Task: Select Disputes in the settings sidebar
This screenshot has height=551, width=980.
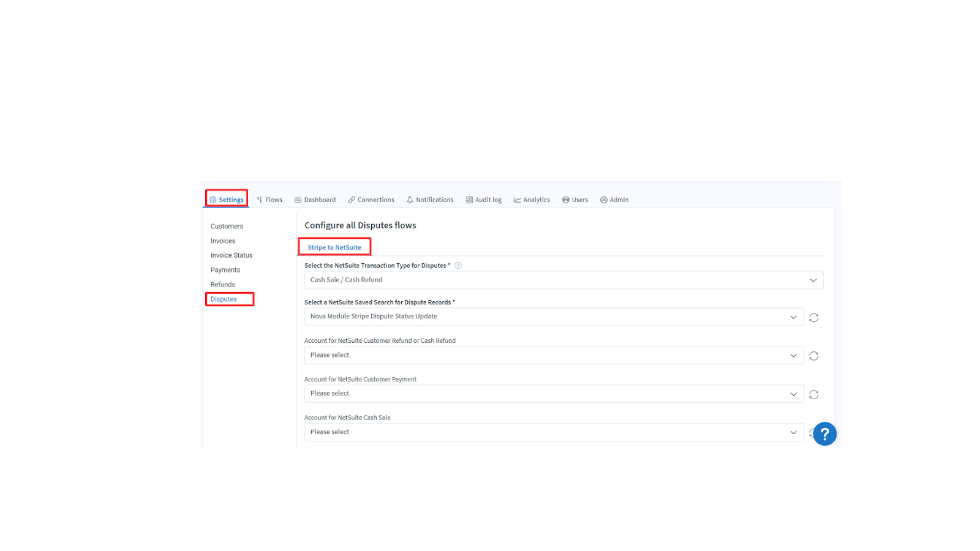Action: [x=224, y=299]
